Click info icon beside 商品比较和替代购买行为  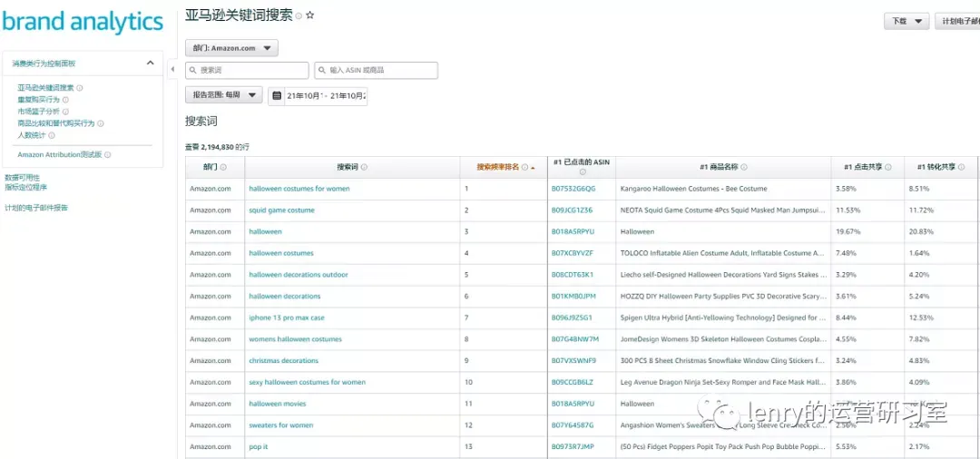click(101, 123)
